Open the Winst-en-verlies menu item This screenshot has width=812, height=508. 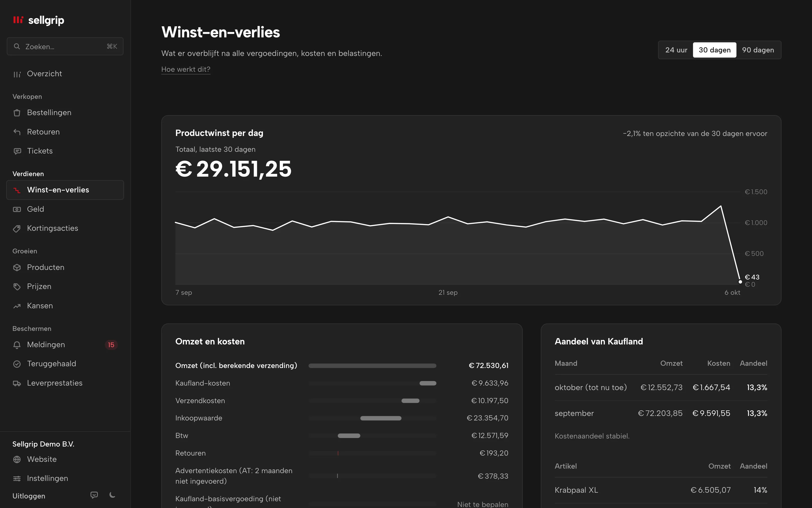coord(65,190)
